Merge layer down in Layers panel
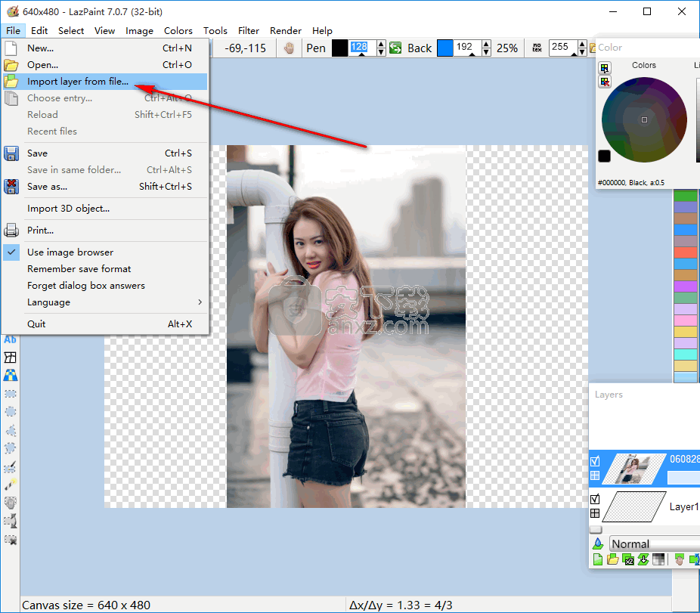 (643, 559)
